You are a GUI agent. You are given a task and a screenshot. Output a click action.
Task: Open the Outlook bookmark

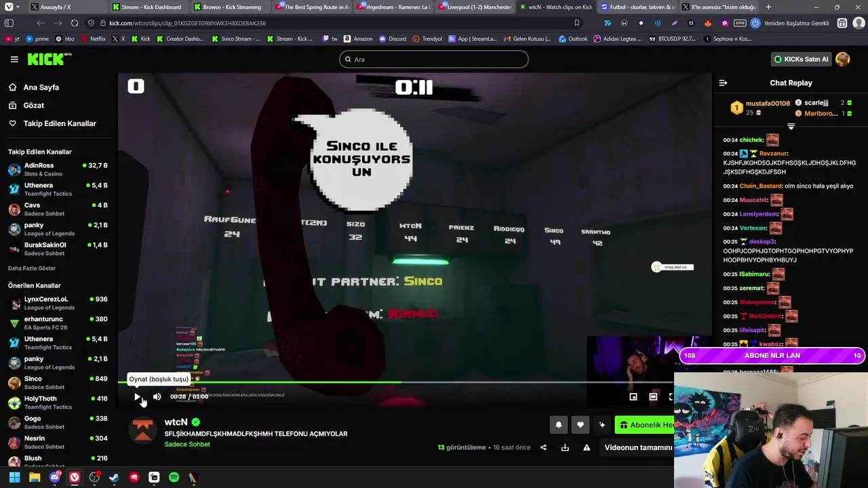pyautogui.click(x=573, y=39)
